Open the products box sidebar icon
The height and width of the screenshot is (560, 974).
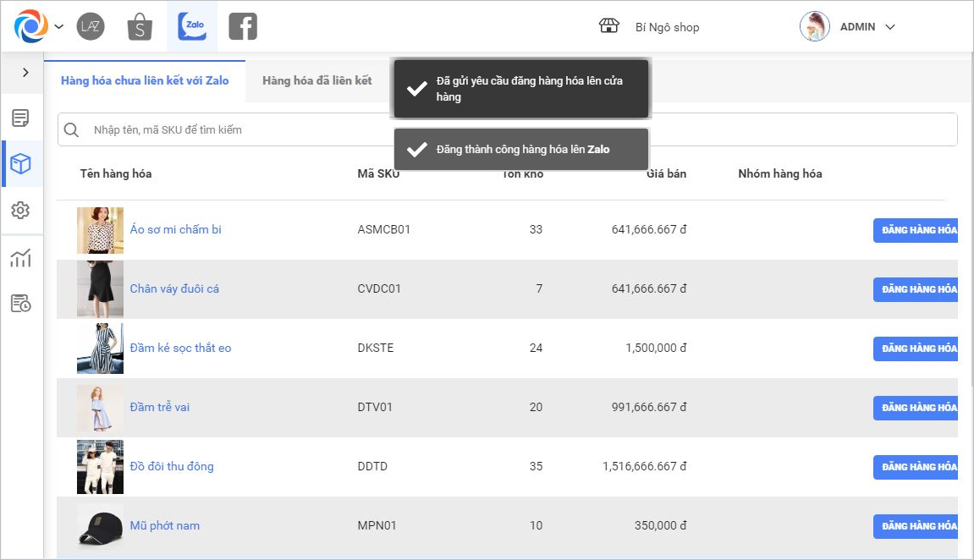(x=21, y=164)
